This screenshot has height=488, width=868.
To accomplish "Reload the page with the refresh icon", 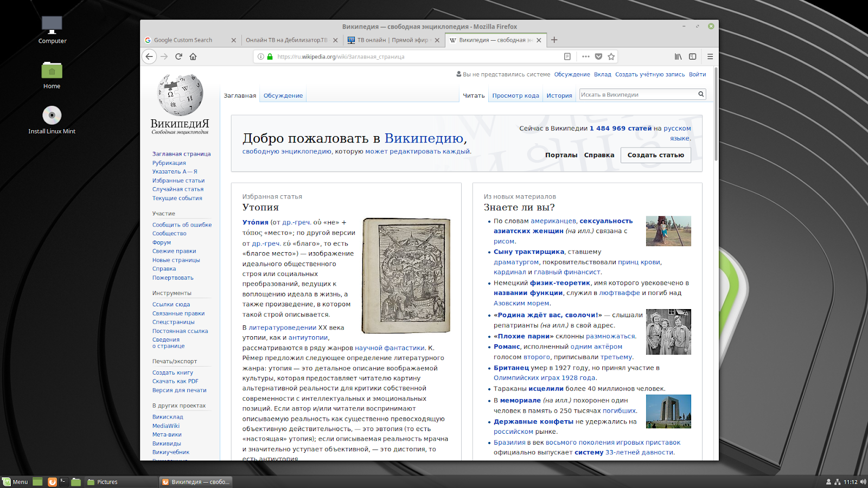I will tap(178, 56).
